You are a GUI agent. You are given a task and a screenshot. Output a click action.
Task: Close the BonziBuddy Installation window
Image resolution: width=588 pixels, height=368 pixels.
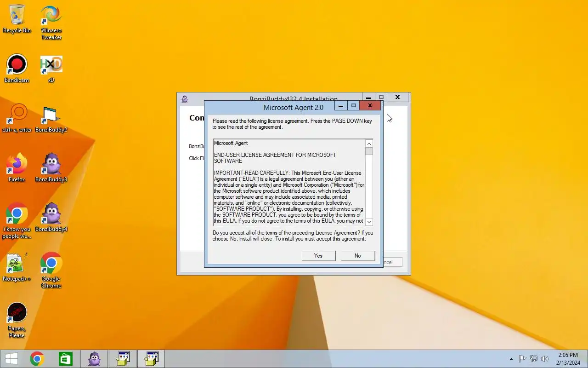[x=397, y=97]
